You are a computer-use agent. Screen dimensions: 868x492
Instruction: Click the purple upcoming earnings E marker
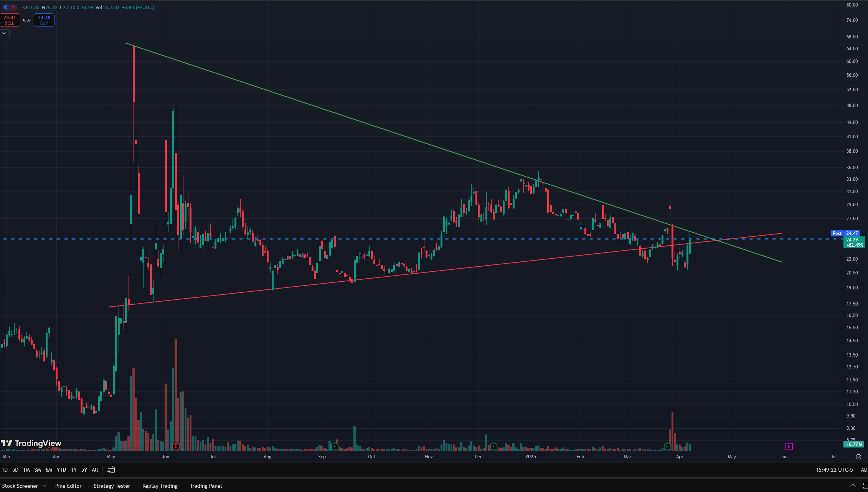click(789, 446)
